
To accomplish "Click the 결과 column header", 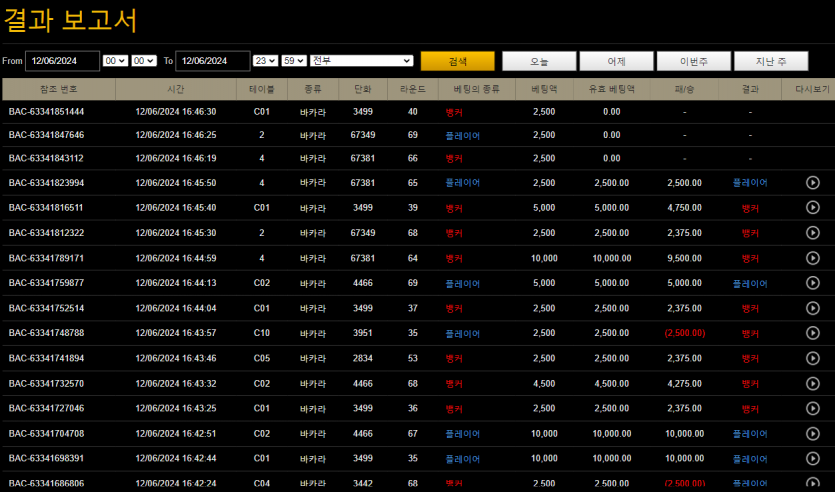I will (750, 89).
